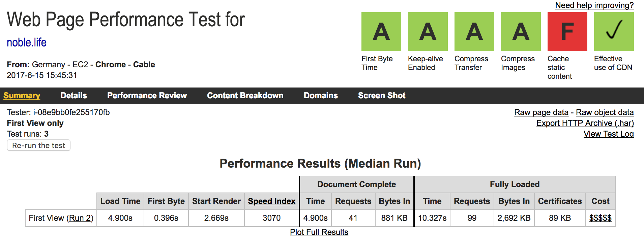The height and width of the screenshot is (243, 644).
Task: Select the Domains tab
Action: tap(321, 96)
